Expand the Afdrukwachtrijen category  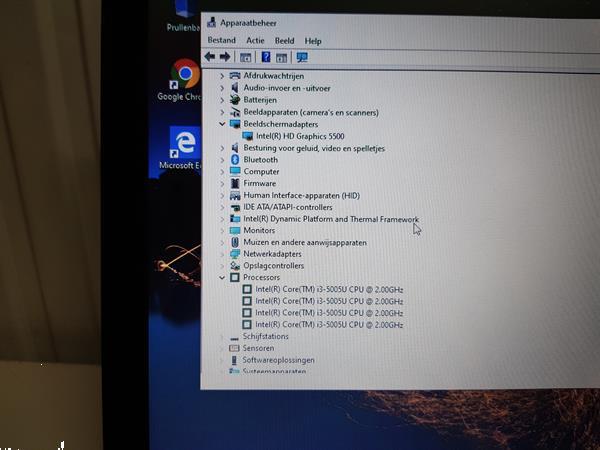222,76
